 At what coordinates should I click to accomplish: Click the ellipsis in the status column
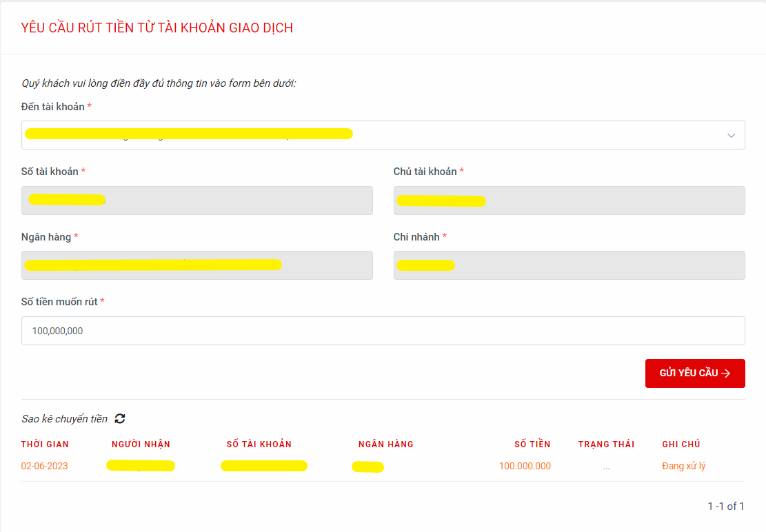point(606,467)
